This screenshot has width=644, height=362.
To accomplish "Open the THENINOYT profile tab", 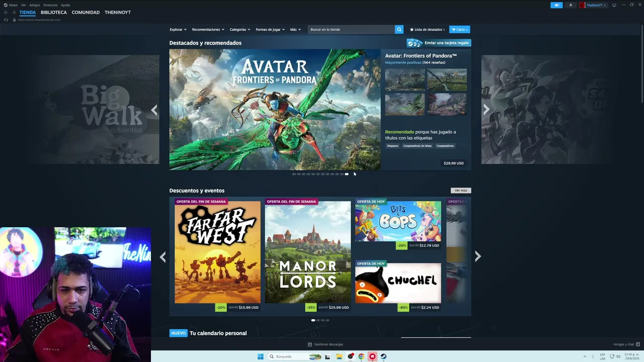I will tap(118, 13).
